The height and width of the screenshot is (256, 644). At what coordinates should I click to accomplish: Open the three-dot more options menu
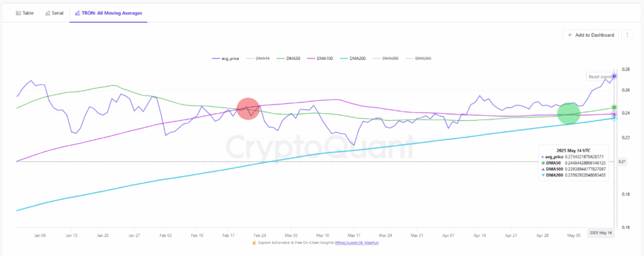(x=626, y=35)
